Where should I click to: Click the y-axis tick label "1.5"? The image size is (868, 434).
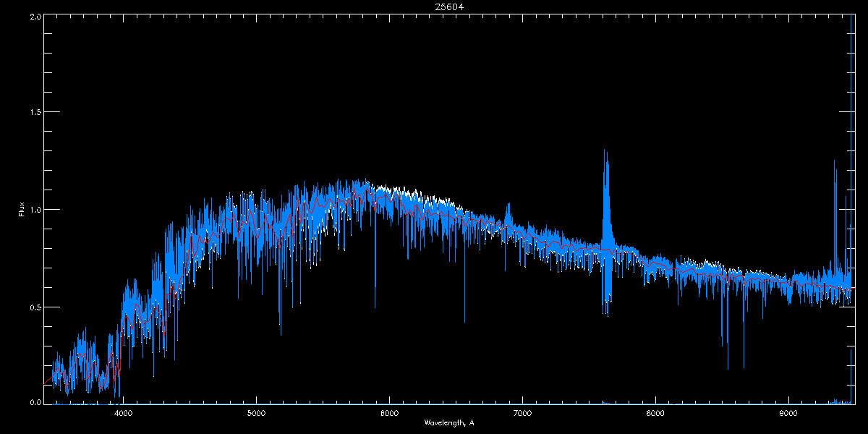pyautogui.click(x=34, y=113)
